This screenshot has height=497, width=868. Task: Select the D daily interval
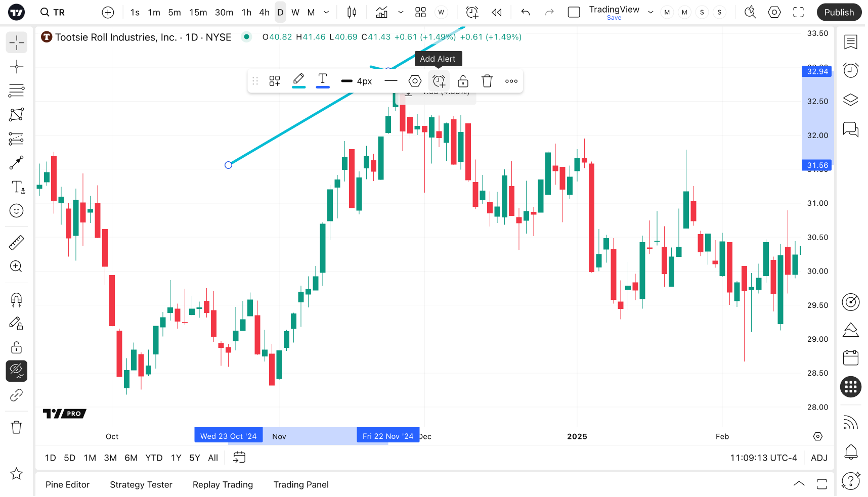click(x=280, y=12)
